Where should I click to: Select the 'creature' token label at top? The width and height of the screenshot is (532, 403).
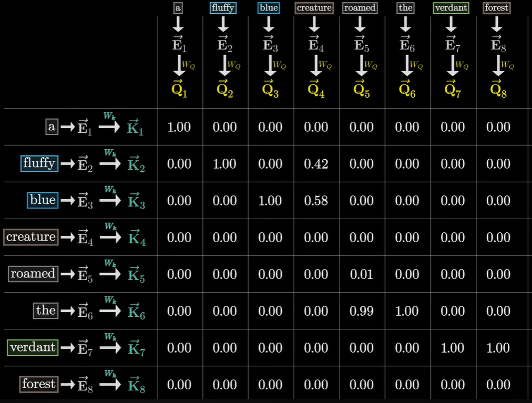(314, 8)
